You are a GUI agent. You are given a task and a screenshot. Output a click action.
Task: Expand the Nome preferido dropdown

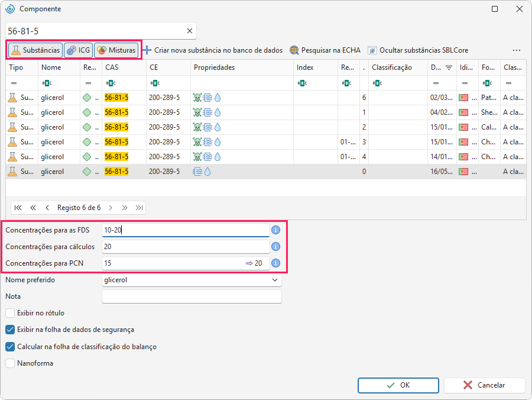point(275,280)
